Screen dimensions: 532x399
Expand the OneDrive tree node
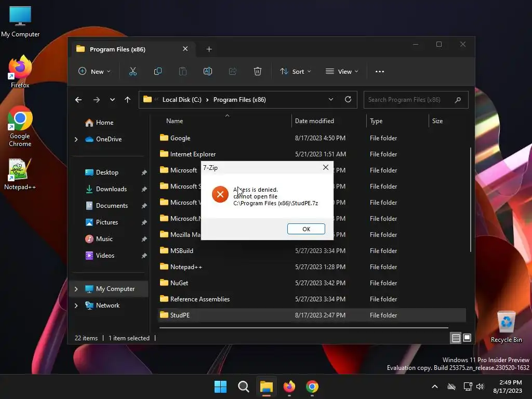pos(76,139)
